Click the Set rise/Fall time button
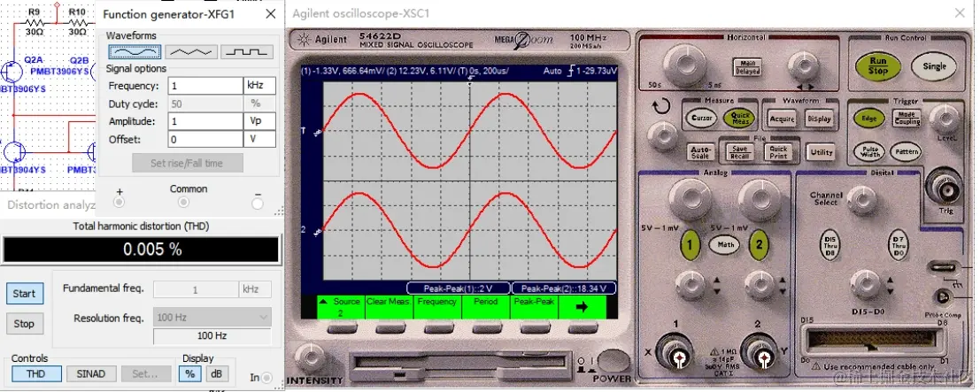The image size is (980, 392). [x=188, y=163]
